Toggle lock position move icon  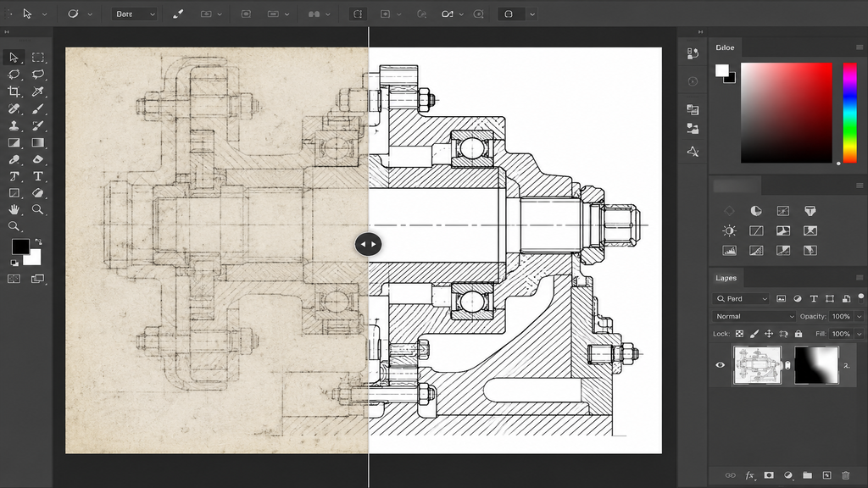769,334
